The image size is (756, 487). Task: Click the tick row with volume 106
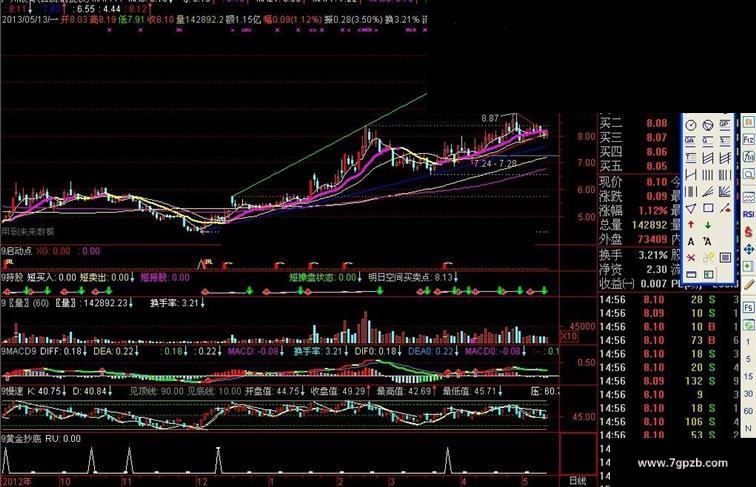pos(669,422)
